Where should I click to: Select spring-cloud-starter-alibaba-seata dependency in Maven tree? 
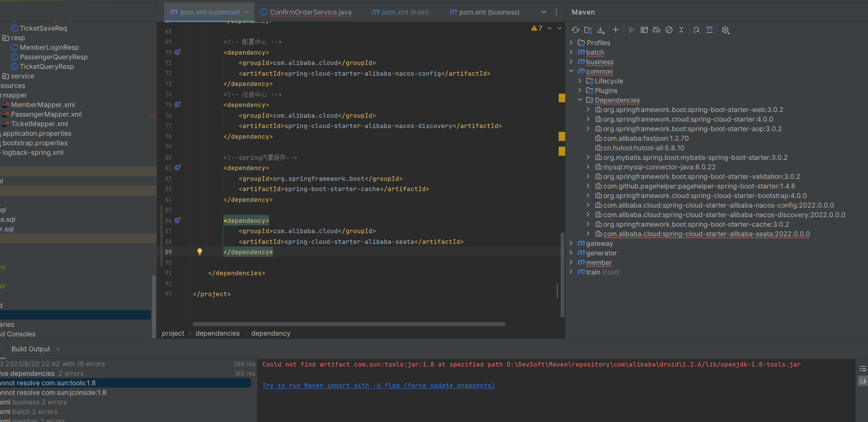coord(706,234)
